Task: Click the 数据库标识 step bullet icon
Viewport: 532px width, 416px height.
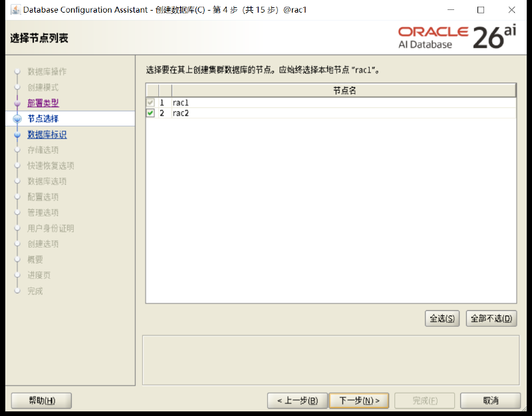Action: click(17, 135)
